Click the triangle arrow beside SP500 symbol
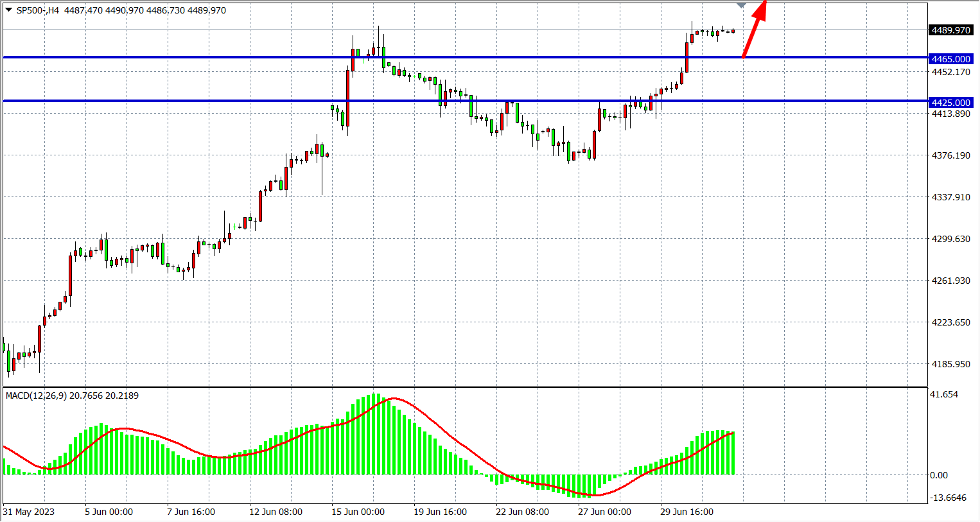Viewport: 980px width, 522px height. (x=8, y=10)
